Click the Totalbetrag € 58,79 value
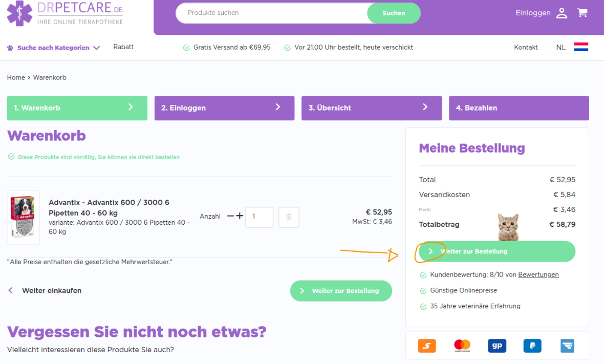The image size is (604, 364). [562, 224]
